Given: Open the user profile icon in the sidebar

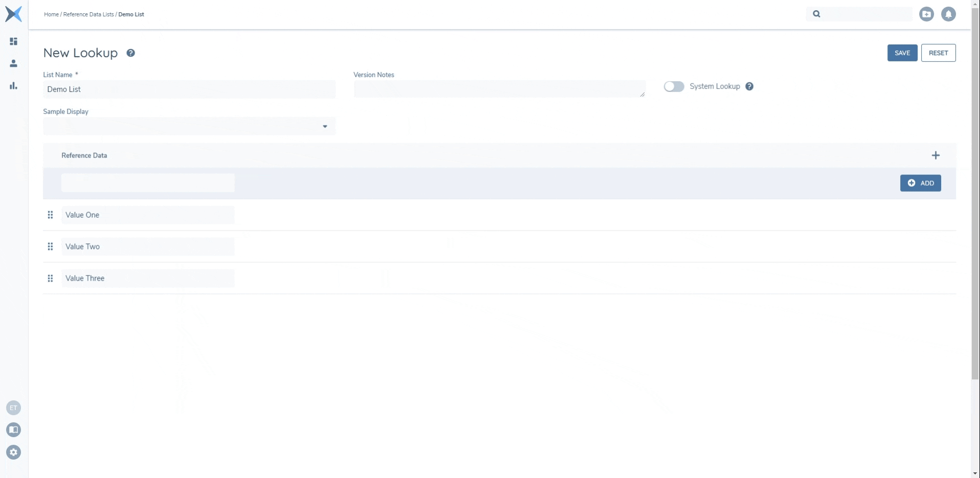Looking at the screenshot, I should coord(14,63).
